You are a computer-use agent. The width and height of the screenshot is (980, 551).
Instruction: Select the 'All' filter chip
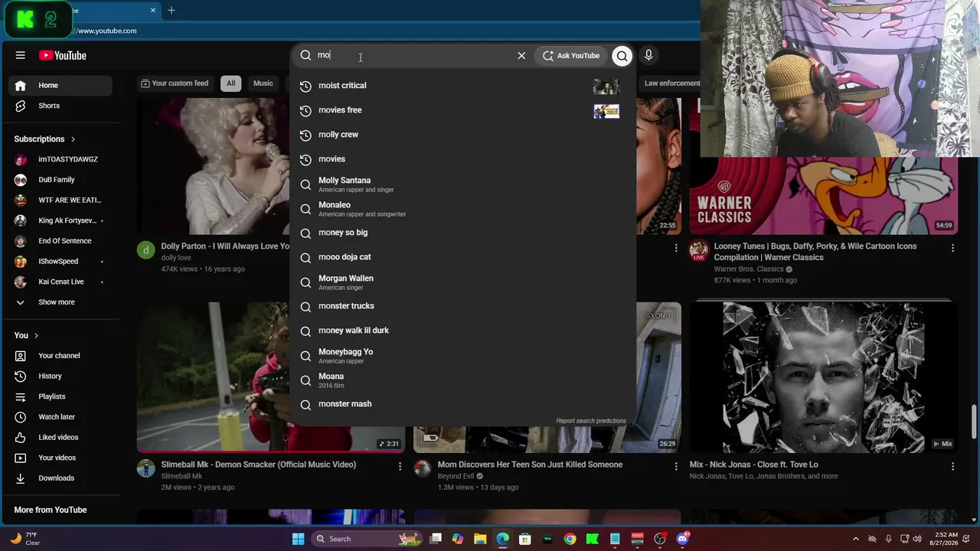[x=230, y=83]
